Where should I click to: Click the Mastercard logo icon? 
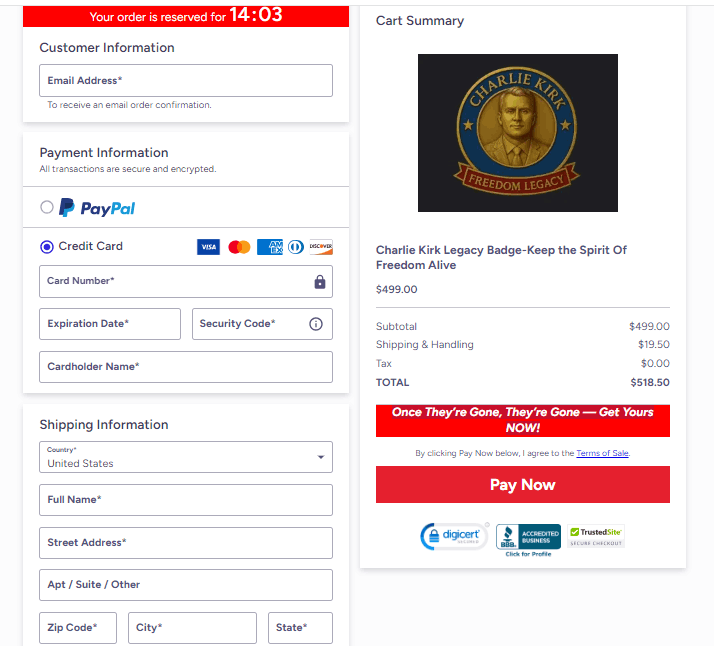pyautogui.click(x=239, y=247)
